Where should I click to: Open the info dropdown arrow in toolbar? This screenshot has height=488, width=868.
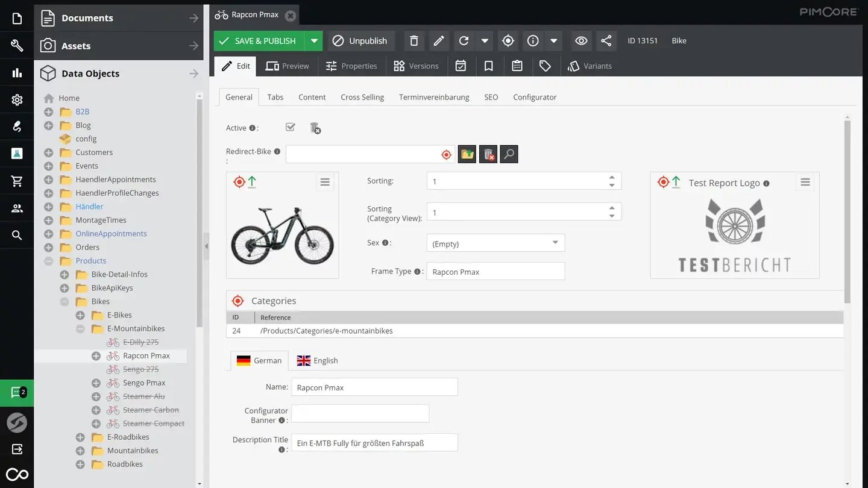[x=553, y=41]
